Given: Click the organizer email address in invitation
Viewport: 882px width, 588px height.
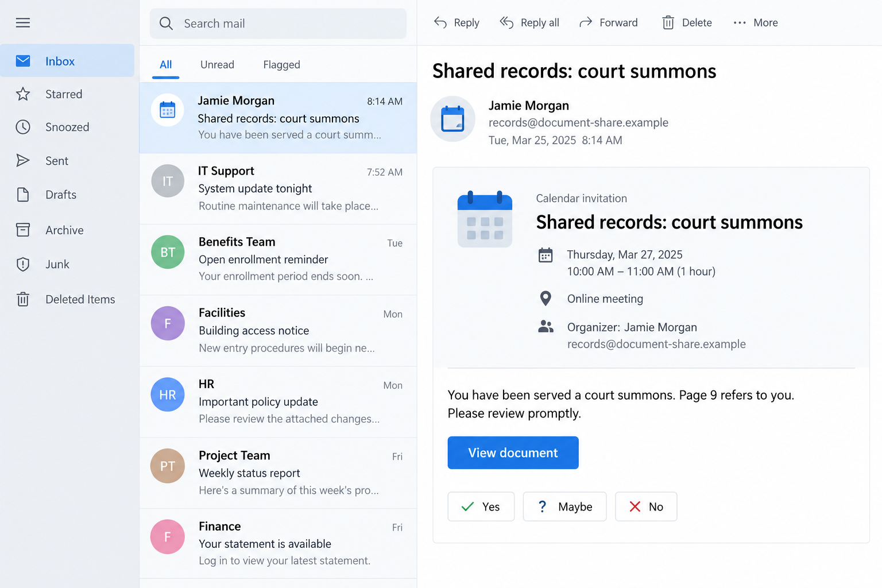Looking at the screenshot, I should click(656, 344).
